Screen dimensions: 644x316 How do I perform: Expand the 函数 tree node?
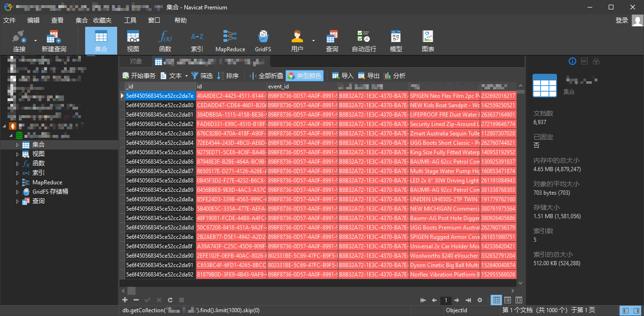click(18, 164)
